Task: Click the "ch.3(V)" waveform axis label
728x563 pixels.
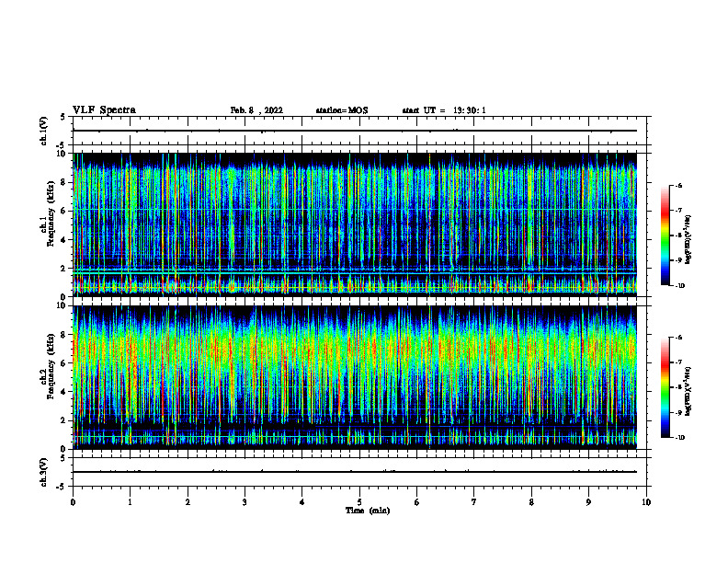Action: click(44, 472)
